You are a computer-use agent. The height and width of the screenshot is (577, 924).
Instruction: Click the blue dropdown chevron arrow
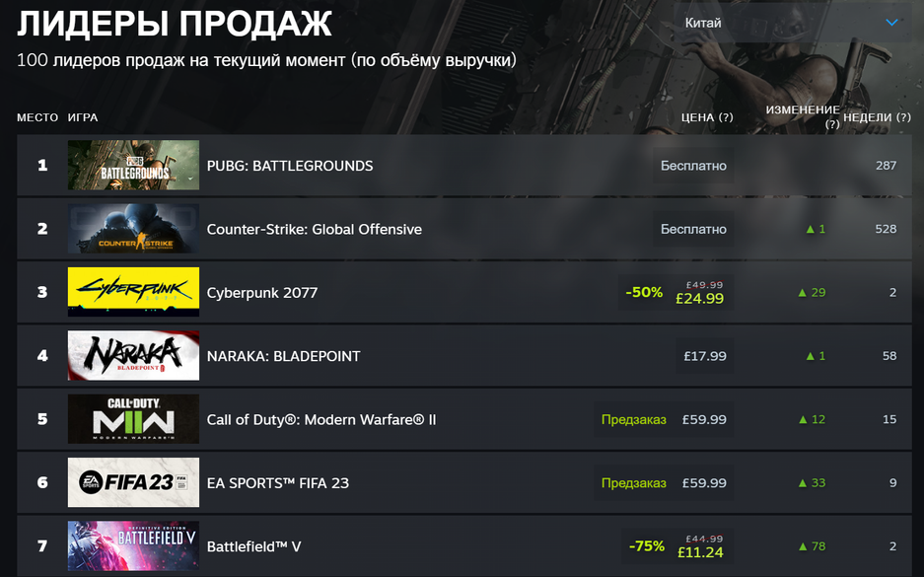(x=891, y=23)
